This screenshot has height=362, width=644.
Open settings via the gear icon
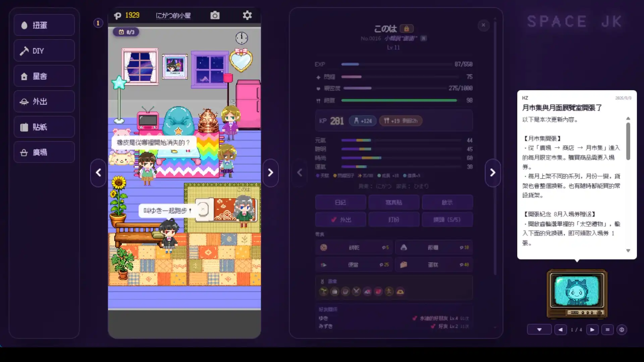point(247,15)
